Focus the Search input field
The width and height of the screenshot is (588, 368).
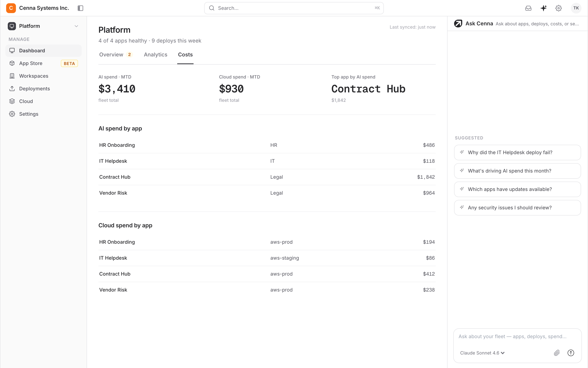294,8
